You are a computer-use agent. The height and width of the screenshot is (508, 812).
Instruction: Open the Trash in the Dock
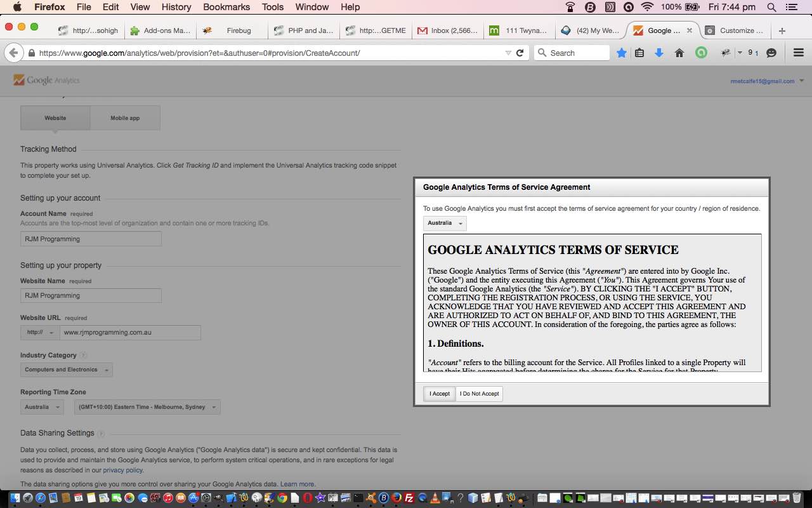[x=797, y=498]
